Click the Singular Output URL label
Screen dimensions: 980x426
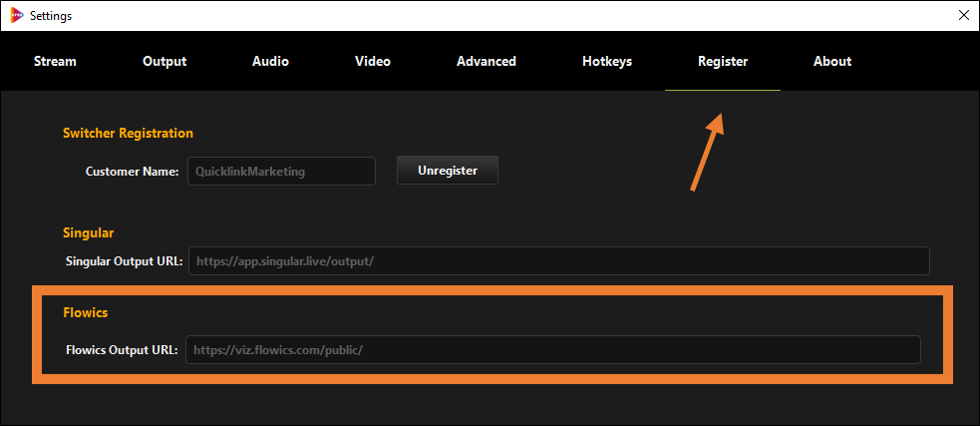124,261
